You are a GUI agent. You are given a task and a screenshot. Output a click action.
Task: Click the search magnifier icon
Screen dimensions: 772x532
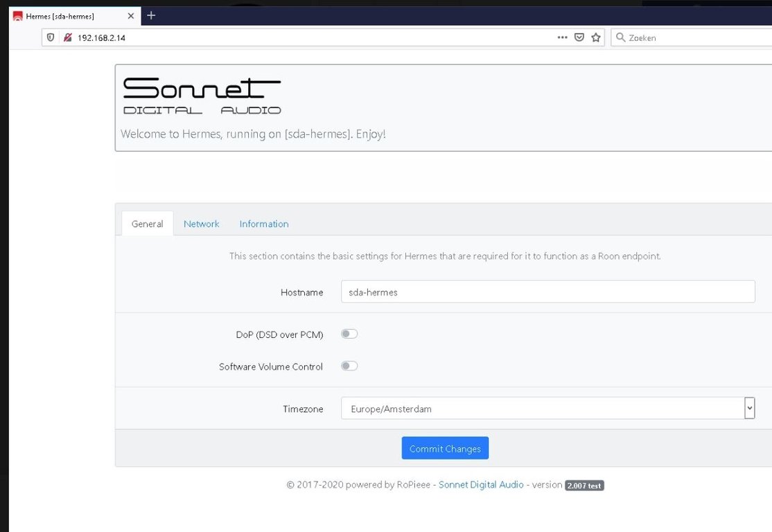pos(620,37)
